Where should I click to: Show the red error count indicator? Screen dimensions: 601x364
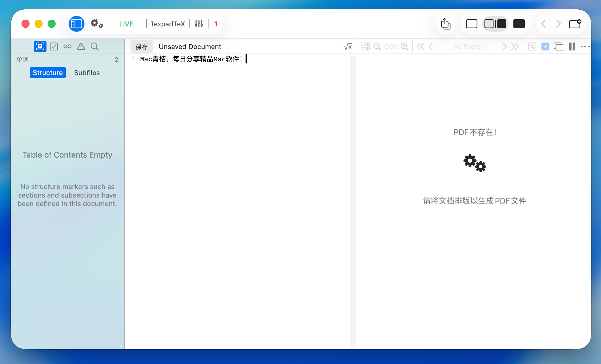pyautogui.click(x=216, y=24)
